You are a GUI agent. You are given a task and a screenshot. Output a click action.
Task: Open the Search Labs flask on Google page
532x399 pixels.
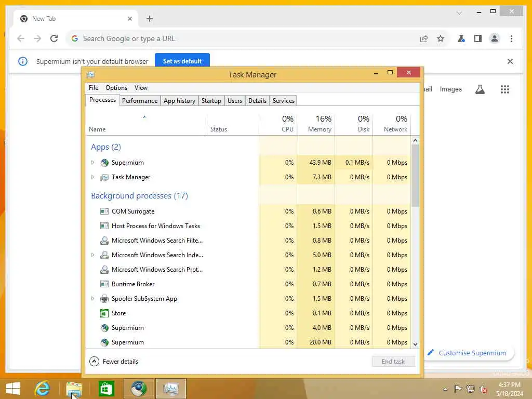[x=480, y=89]
